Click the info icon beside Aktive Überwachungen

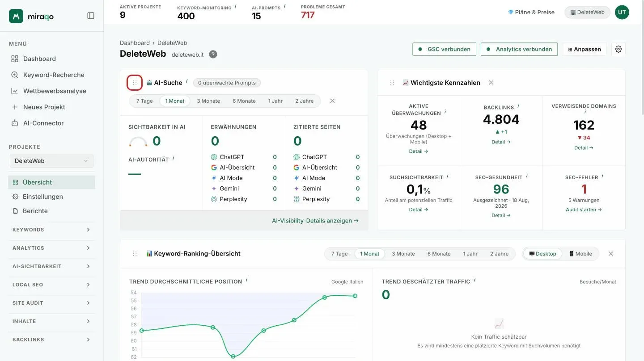tap(445, 112)
